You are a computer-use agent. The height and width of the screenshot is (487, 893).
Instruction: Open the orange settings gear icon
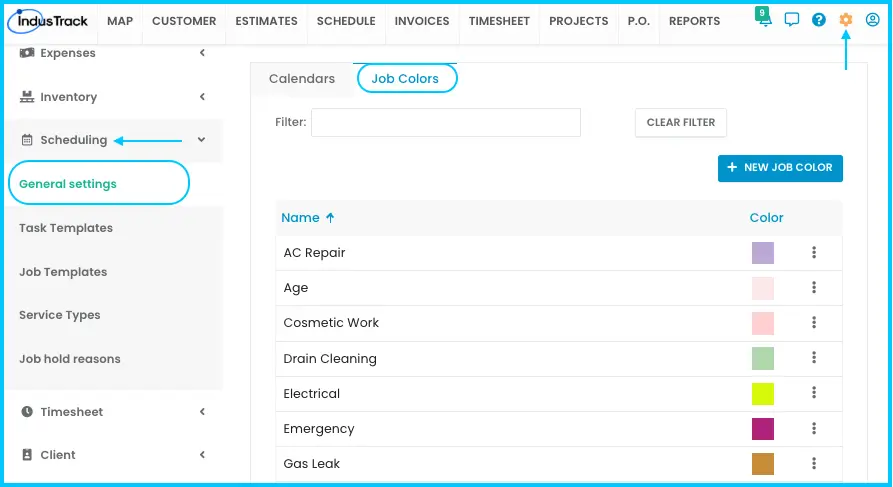click(846, 20)
